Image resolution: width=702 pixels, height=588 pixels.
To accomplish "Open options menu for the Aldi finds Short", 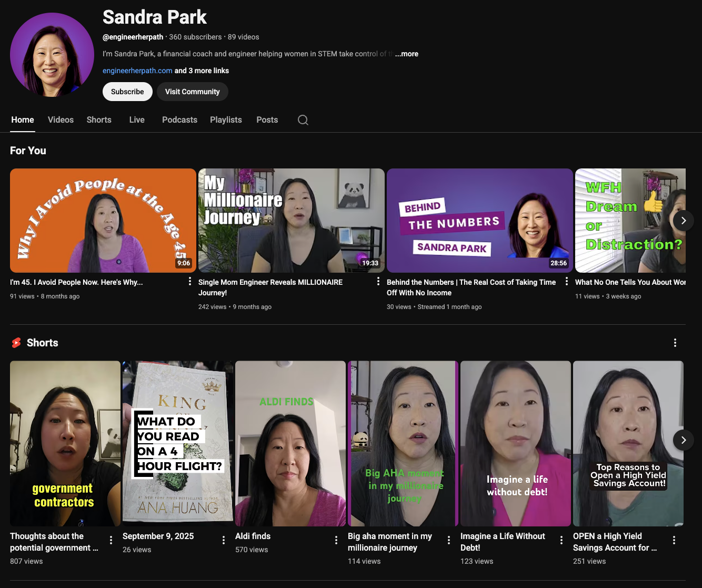I will pyautogui.click(x=336, y=540).
